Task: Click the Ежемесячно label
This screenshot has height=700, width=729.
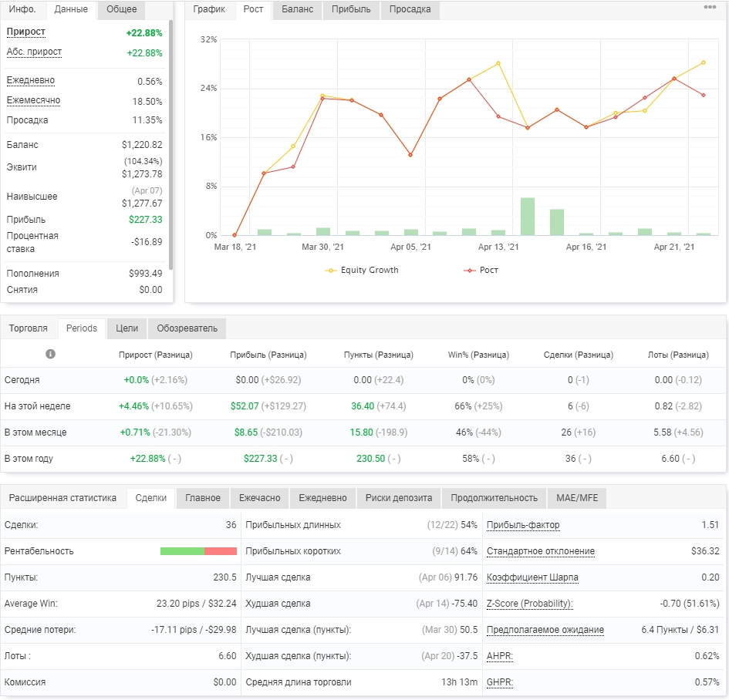Action: (33, 100)
